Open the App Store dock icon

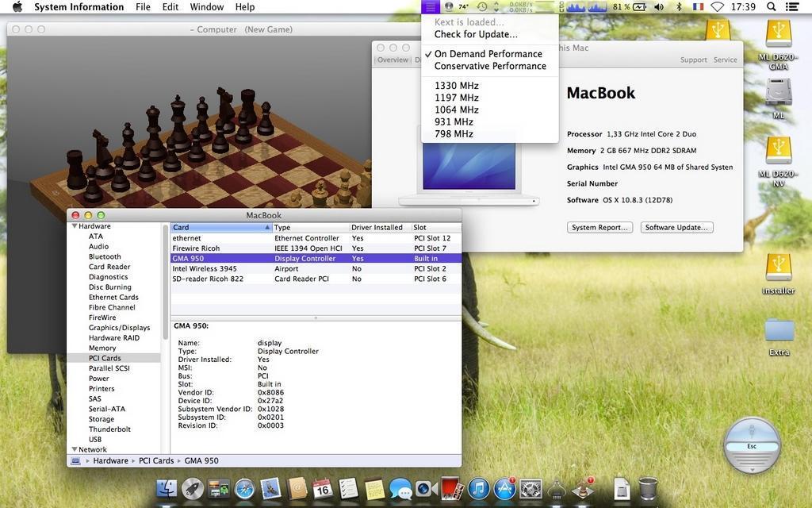[x=504, y=488]
